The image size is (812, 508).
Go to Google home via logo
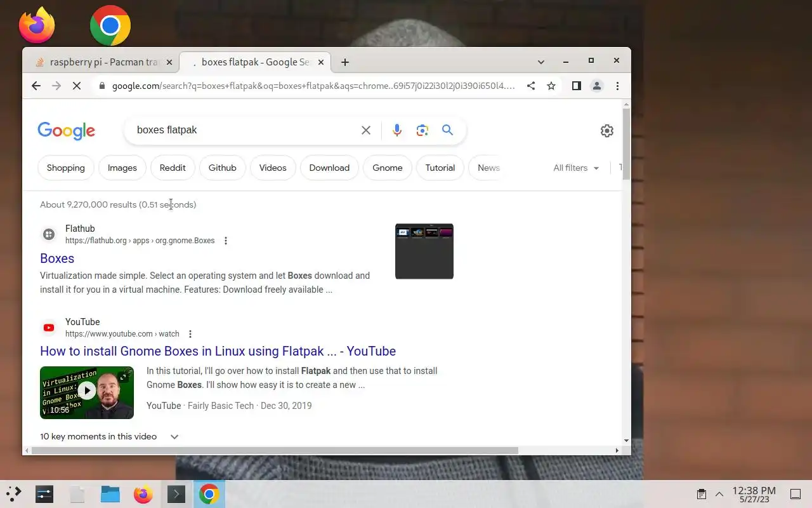[x=67, y=131]
